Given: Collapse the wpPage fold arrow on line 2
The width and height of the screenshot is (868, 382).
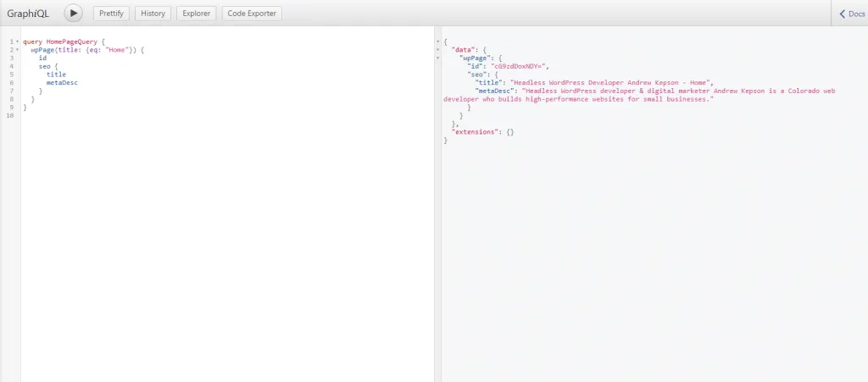Looking at the screenshot, I should pos(17,50).
